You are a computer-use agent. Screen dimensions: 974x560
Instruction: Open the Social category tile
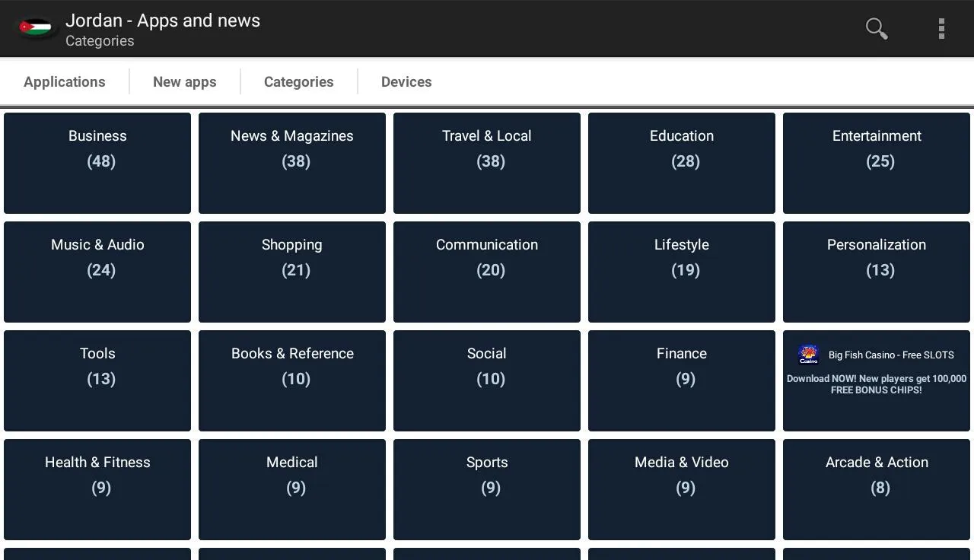[487, 380]
